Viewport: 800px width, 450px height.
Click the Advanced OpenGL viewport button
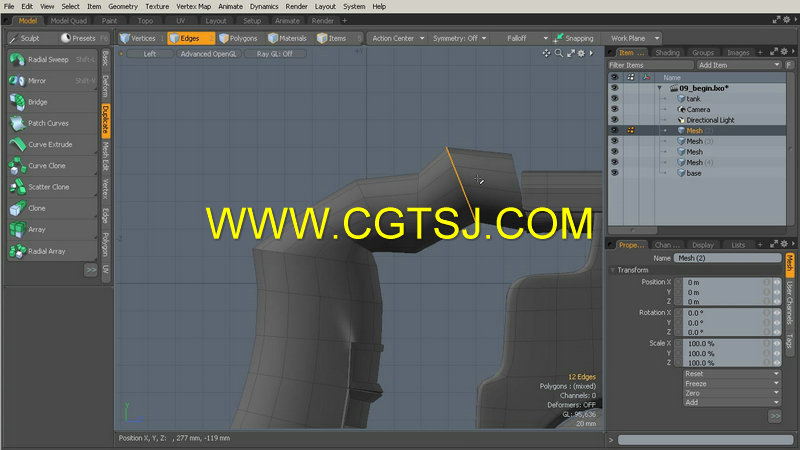point(208,54)
